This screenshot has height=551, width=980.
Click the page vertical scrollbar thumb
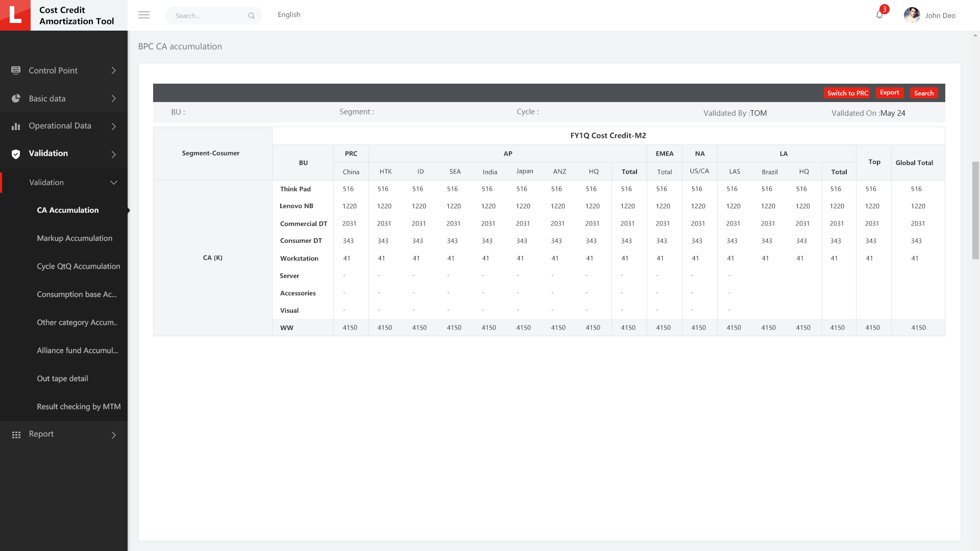pyautogui.click(x=975, y=211)
